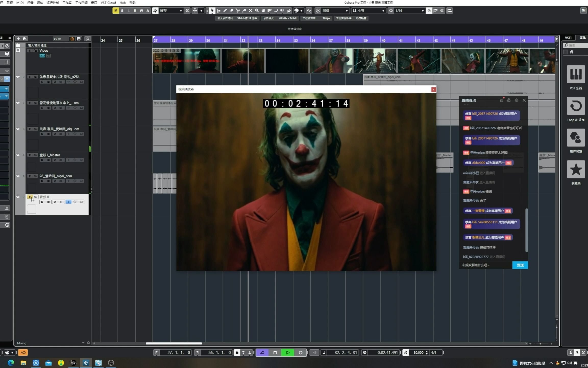Select the first Joker video thumbnail clip

[x=186, y=61]
